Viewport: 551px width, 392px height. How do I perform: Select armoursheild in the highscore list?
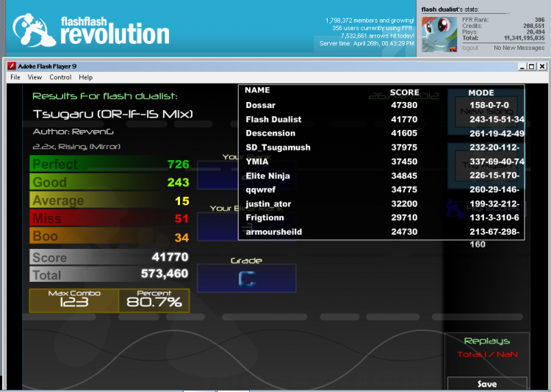(x=274, y=232)
